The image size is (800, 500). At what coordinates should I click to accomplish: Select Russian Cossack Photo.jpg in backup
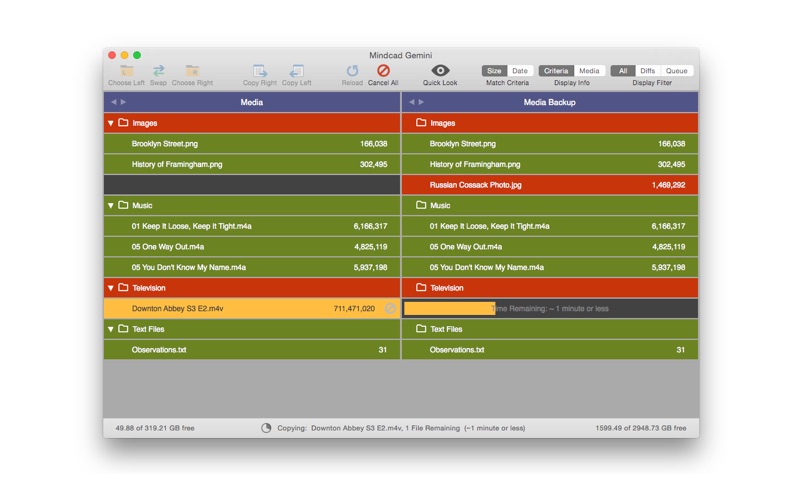click(475, 185)
